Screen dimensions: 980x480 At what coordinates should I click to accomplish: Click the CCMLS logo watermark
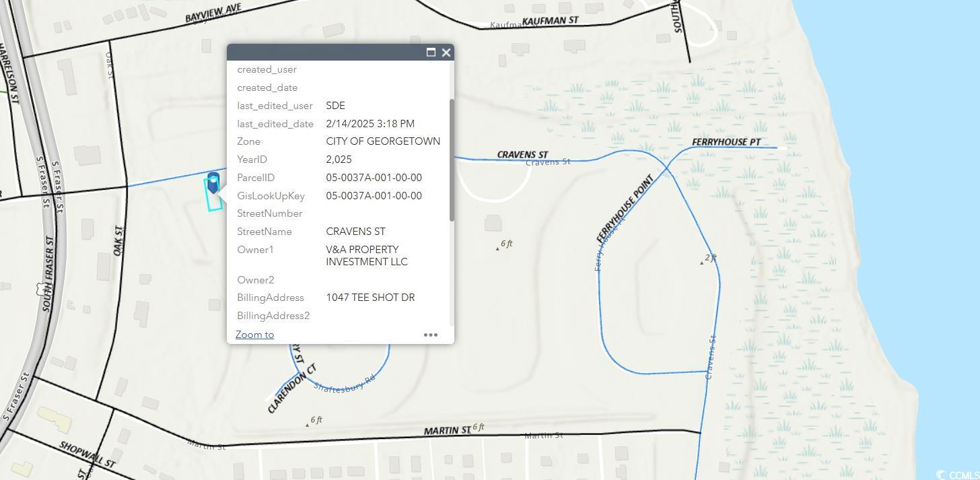point(956,475)
